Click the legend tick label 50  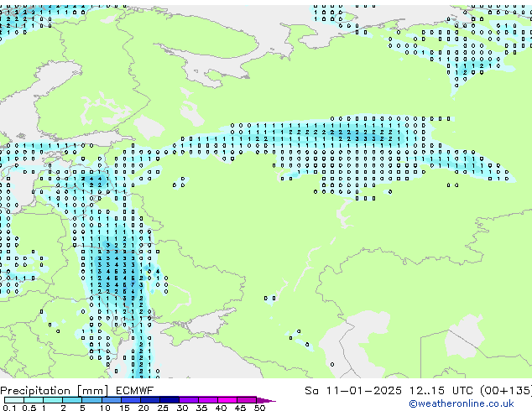click(260, 408)
